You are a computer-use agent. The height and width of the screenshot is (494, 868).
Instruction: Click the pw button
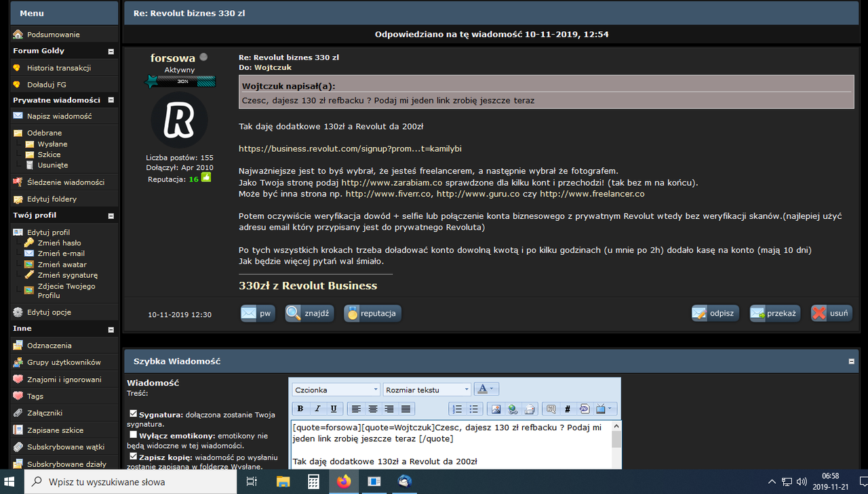pos(258,313)
